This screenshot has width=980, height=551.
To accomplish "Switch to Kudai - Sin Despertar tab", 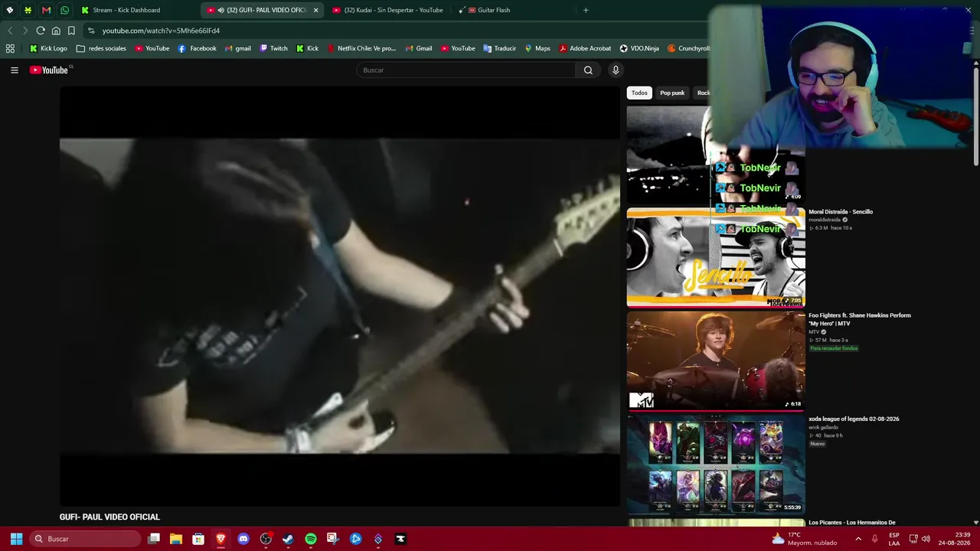I will pyautogui.click(x=387, y=10).
